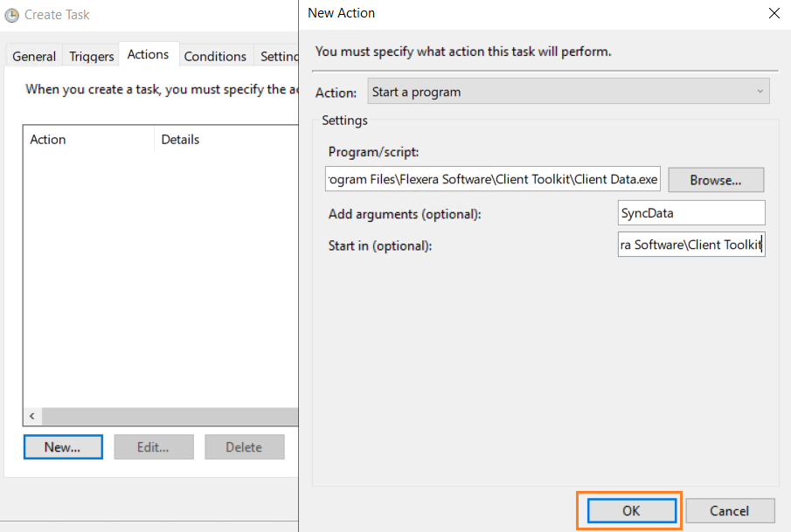Open the partially visible Settings tab

pyautogui.click(x=280, y=56)
